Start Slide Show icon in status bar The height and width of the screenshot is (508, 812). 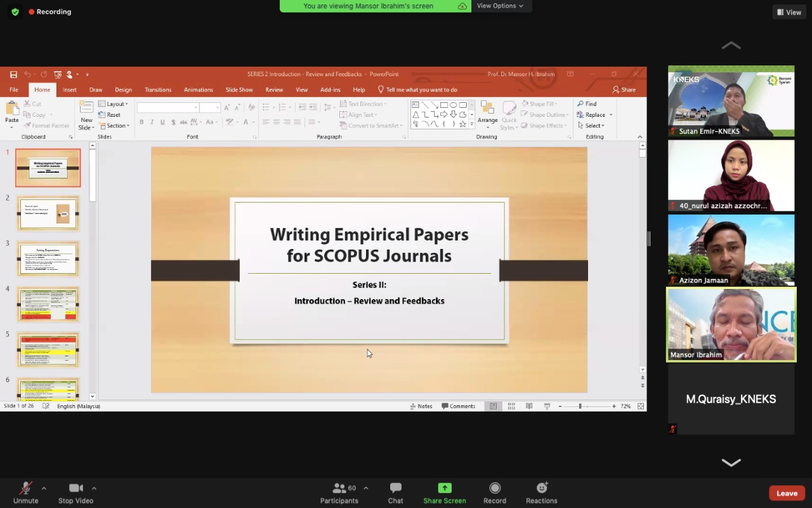click(547, 406)
